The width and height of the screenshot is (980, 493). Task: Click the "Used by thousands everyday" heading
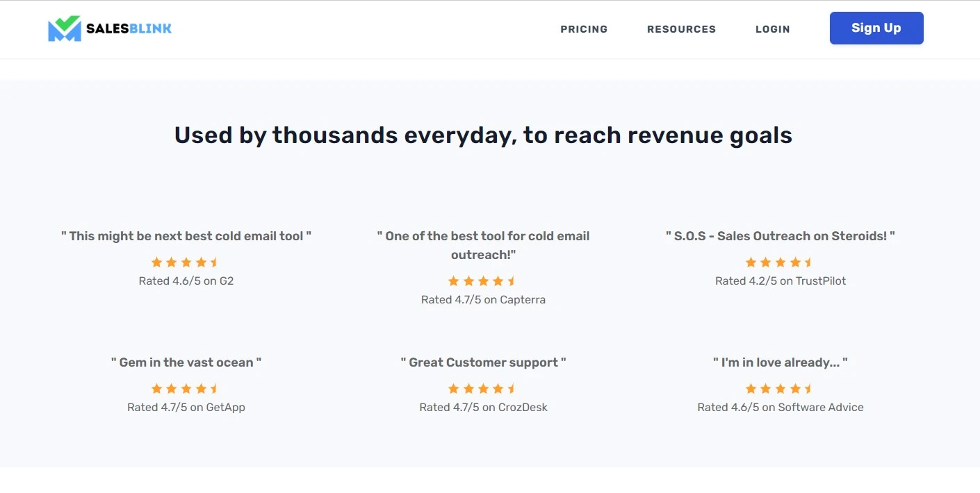(483, 135)
